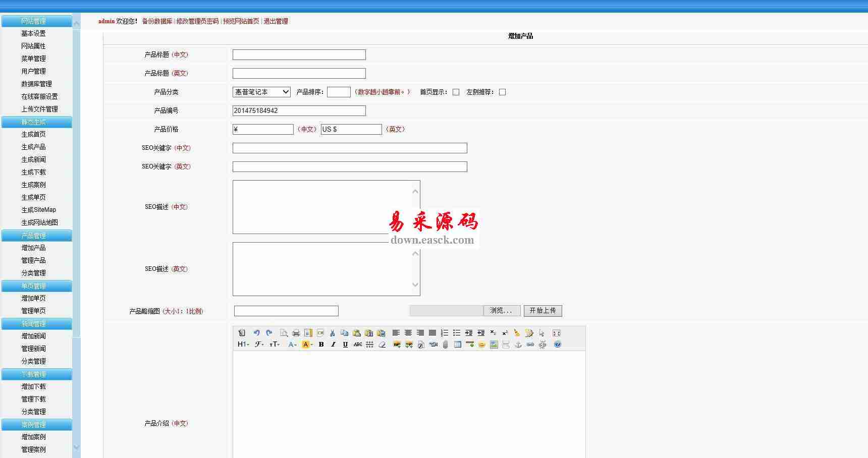Open font family dropdown in editor

(x=259, y=345)
